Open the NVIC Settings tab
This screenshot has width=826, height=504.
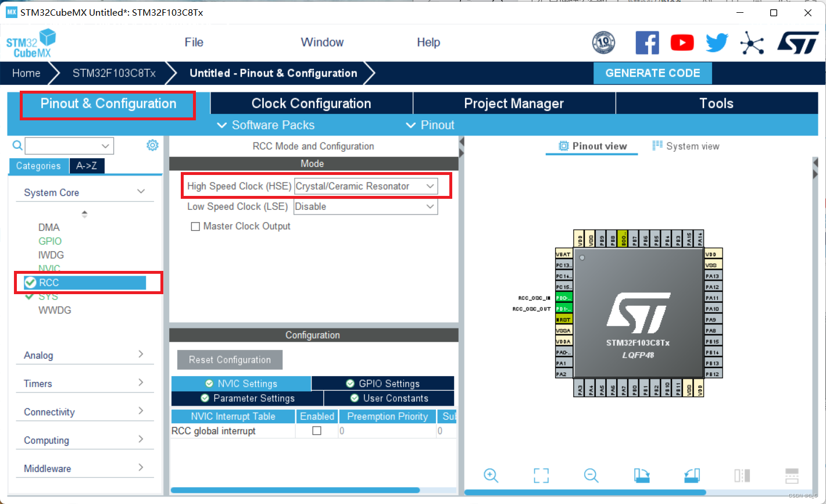[241, 384]
